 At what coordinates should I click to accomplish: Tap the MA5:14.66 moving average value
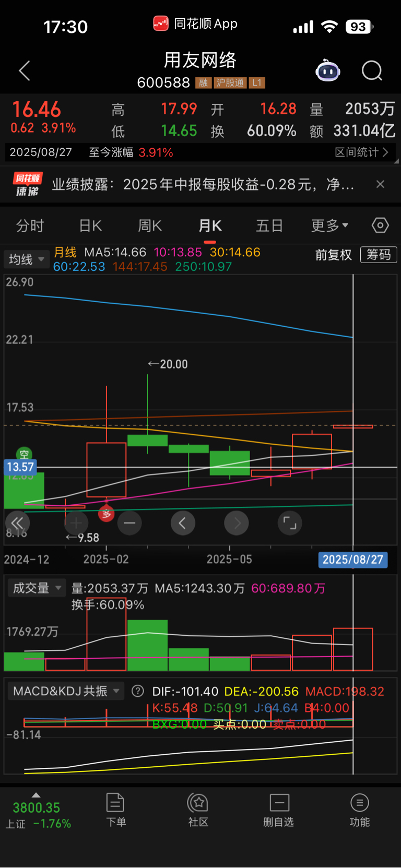click(x=115, y=252)
